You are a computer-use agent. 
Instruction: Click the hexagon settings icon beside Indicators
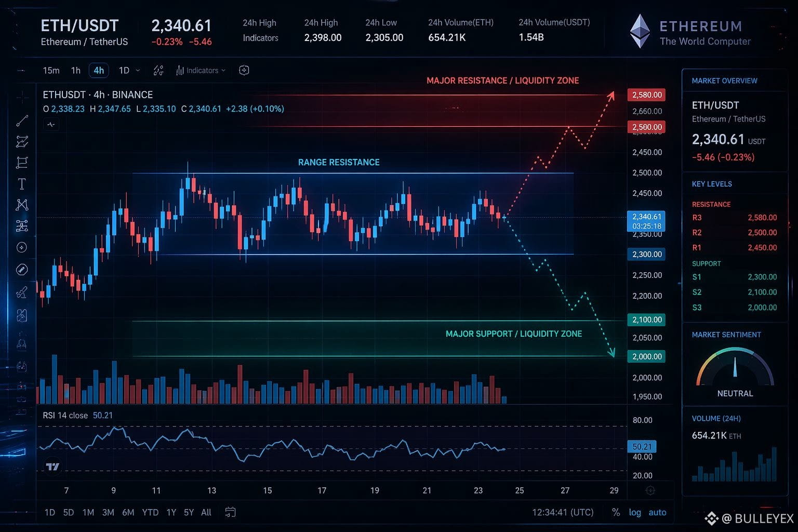point(244,70)
